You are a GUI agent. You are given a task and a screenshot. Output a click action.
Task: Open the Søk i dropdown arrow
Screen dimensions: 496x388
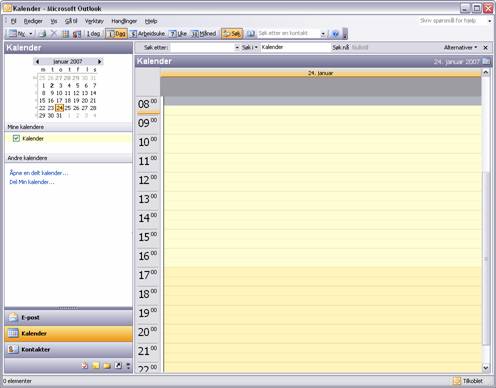click(x=256, y=47)
